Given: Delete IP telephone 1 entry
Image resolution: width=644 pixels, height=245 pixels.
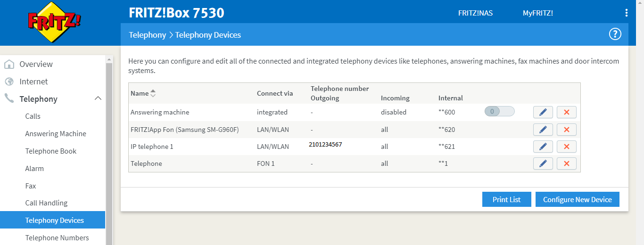Looking at the screenshot, I should pos(567,147).
